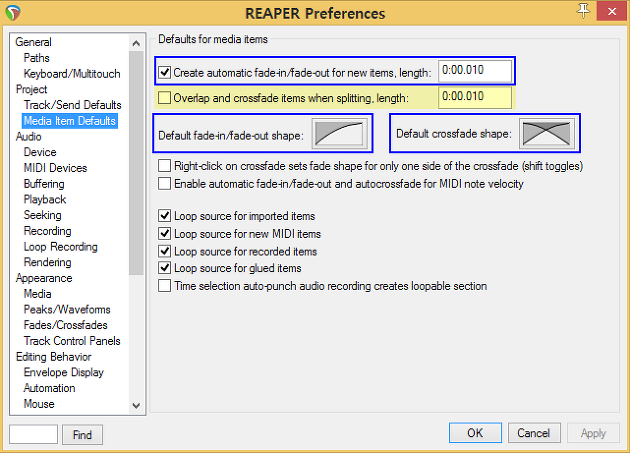Uncheck Loop source for imported items

[164, 216]
